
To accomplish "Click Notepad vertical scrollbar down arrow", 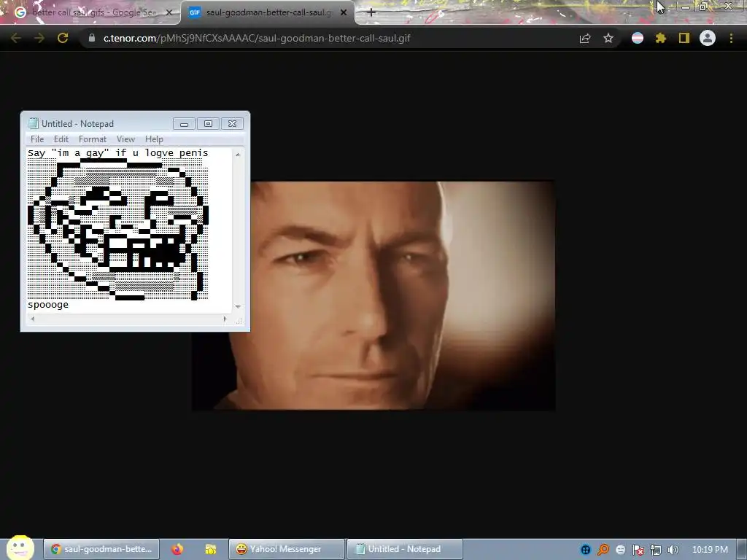I will (x=238, y=307).
